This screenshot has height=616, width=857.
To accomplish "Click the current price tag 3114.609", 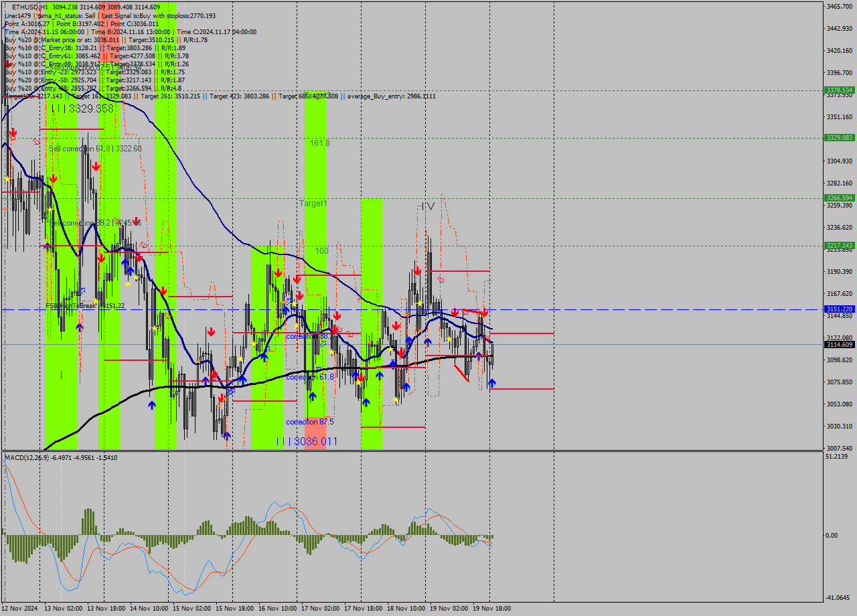I will (840, 344).
